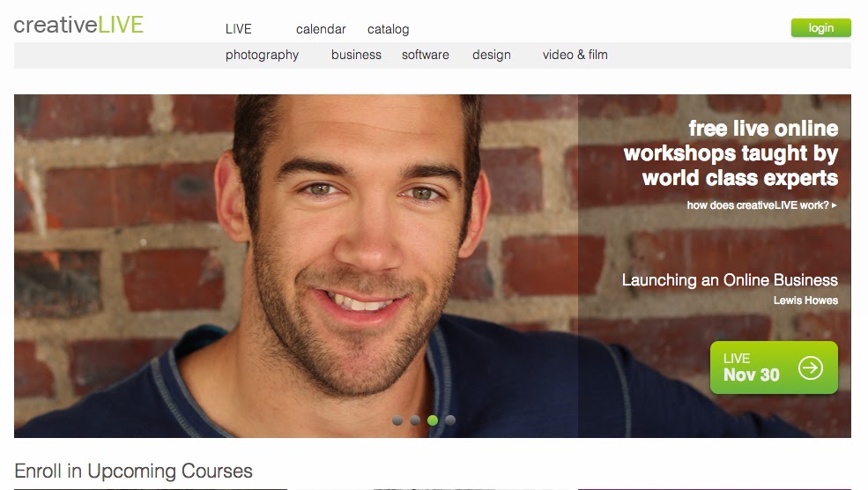The width and height of the screenshot is (868, 490).
Task: Open the LIVE menu item
Action: [x=239, y=29]
